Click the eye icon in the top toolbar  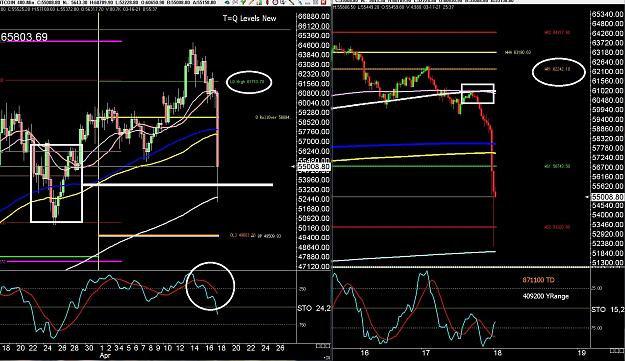(227, 2)
